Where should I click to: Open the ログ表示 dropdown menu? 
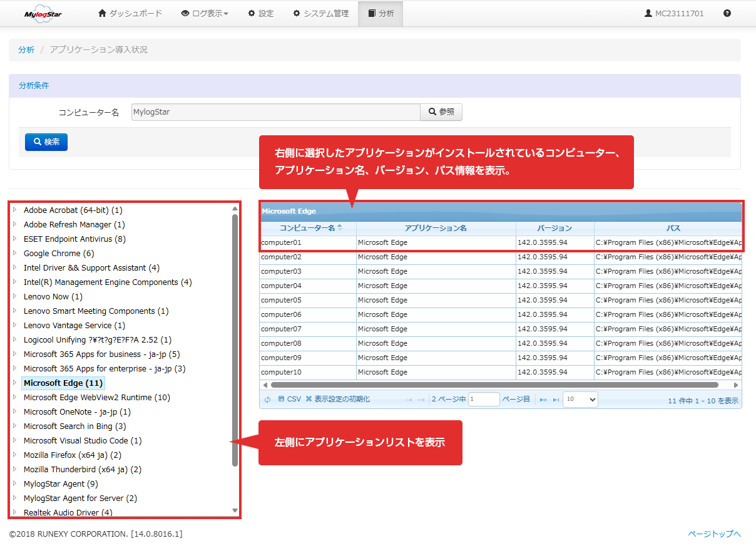point(205,13)
